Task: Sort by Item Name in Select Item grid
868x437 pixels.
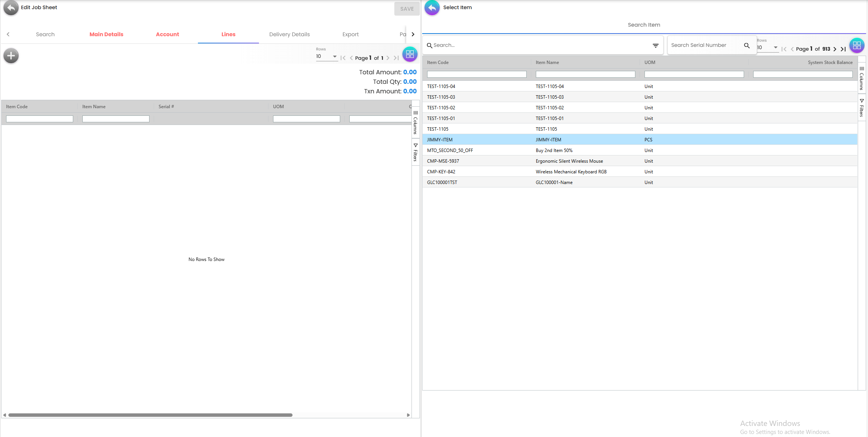Action: 547,62
